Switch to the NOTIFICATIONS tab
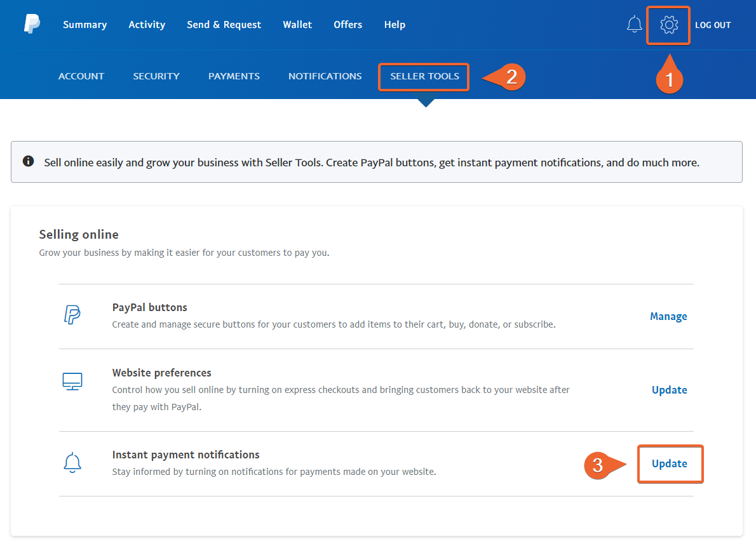 coord(325,76)
